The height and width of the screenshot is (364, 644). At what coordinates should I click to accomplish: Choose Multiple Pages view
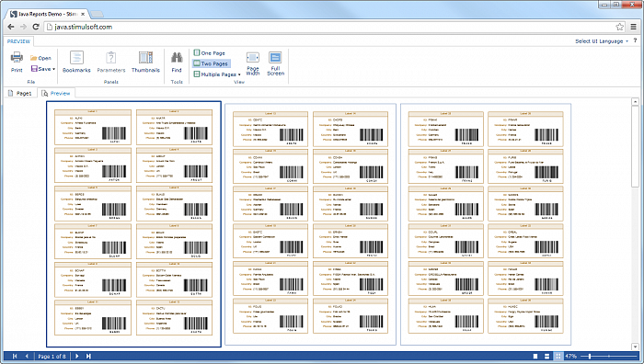[x=214, y=74]
